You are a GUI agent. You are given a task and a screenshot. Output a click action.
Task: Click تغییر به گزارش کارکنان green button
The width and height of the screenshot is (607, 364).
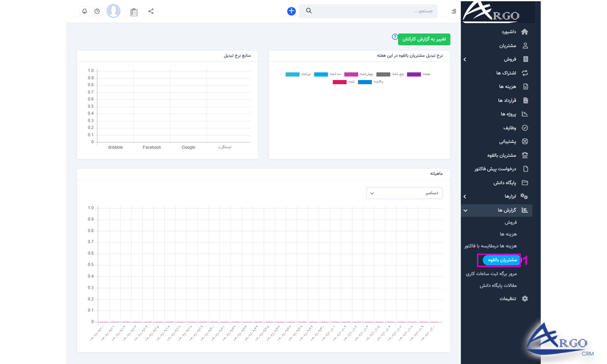tap(424, 39)
